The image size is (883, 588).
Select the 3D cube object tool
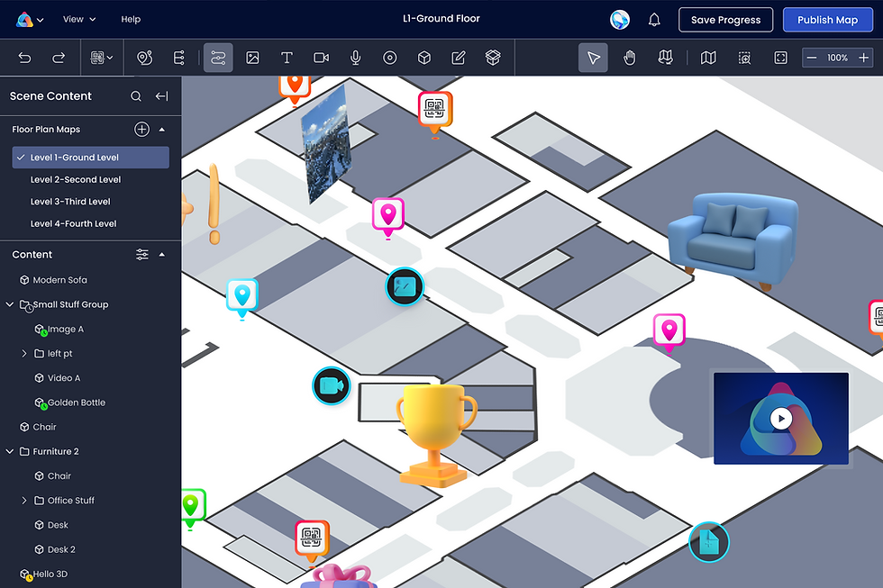point(423,58)
